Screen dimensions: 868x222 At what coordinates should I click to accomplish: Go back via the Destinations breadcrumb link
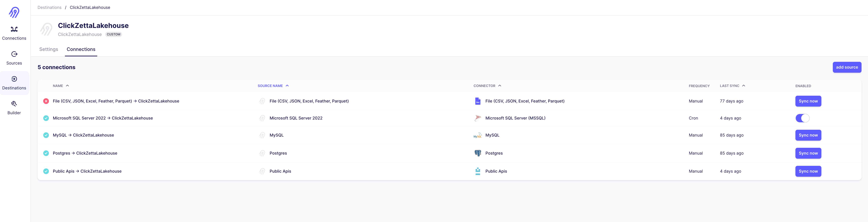tap(49, 7)
